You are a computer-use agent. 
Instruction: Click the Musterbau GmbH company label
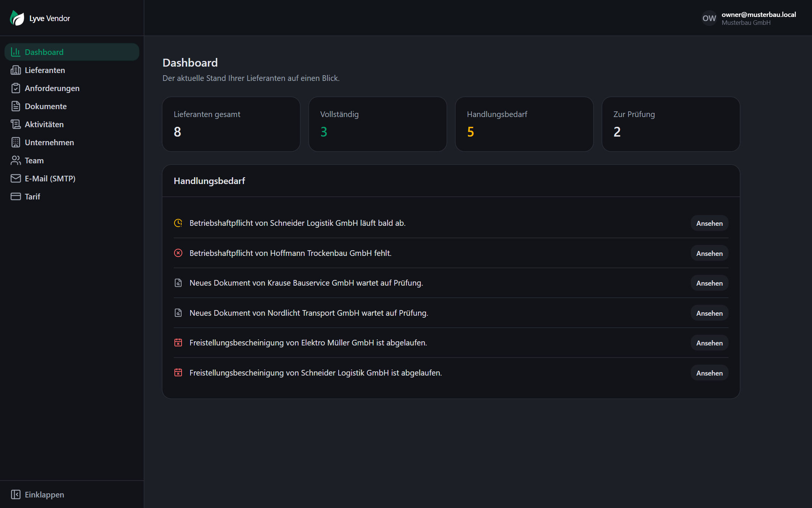coord(746,23)
